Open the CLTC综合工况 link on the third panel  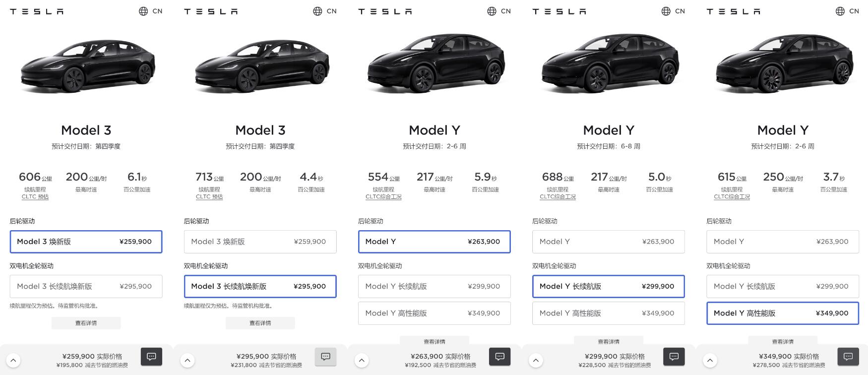click(383, 196)
